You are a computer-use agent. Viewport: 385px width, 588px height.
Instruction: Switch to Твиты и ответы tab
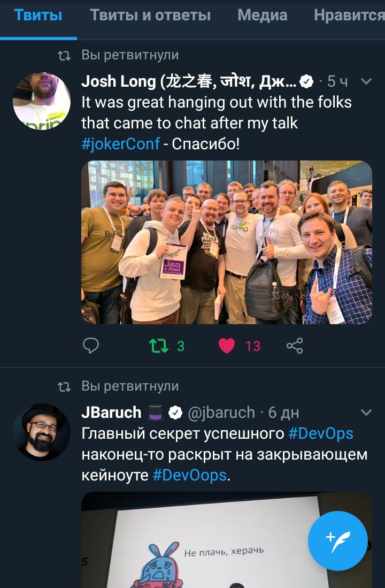(150, 16)
